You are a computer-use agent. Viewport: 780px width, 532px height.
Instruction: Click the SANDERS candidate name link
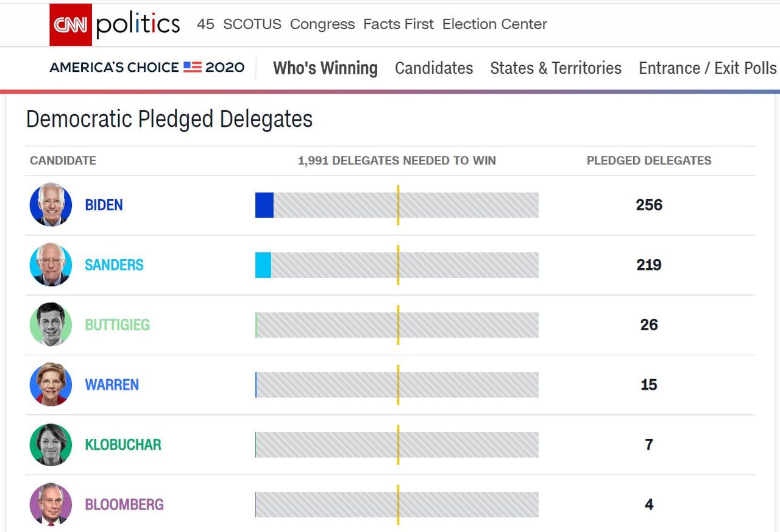coord(114,264)
